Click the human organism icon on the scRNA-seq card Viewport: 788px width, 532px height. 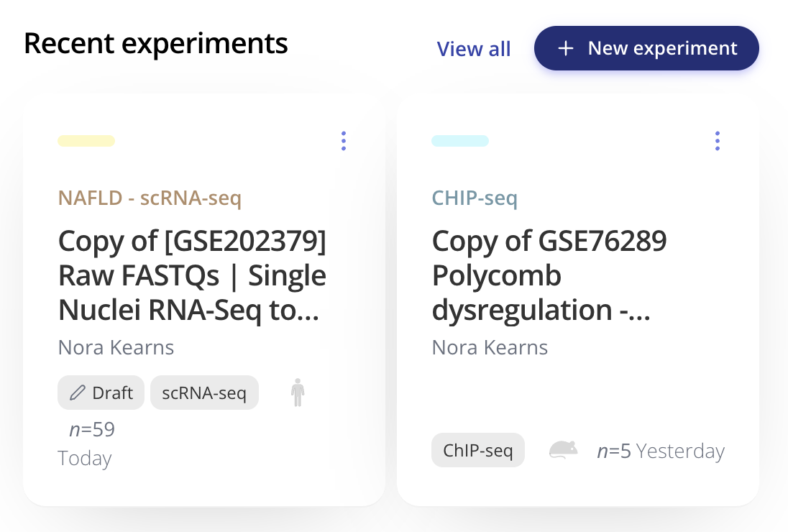(x=297, y=393)
